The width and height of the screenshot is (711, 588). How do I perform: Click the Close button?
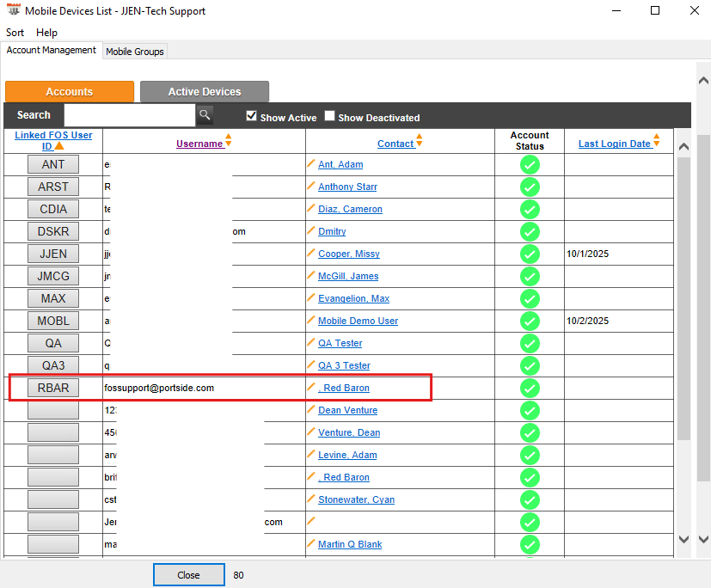point(188,575)
